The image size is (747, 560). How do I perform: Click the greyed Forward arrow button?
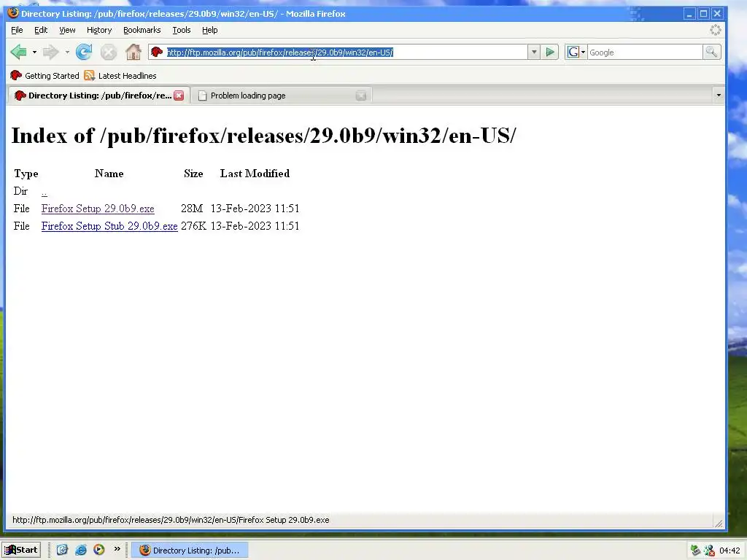[51, 52]
